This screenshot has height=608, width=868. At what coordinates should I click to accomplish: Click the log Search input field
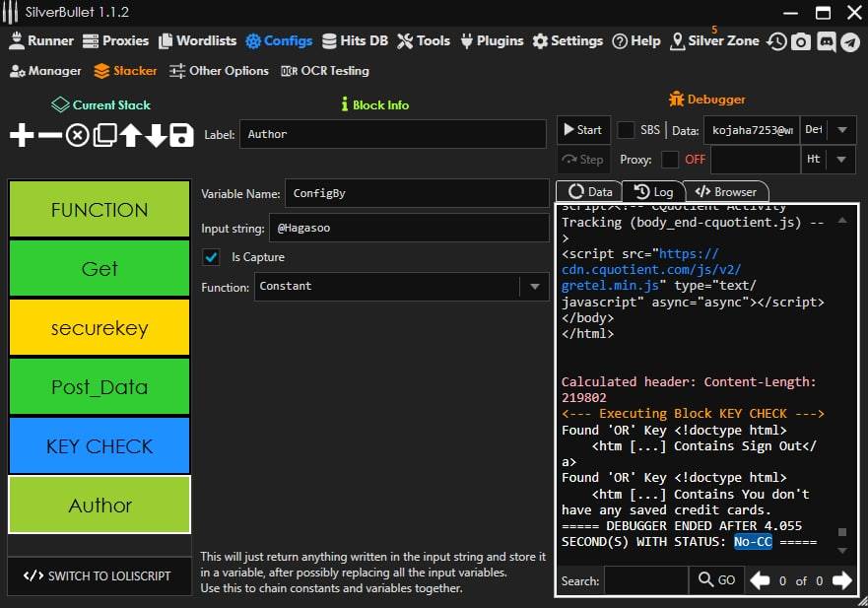click(645, 580)
